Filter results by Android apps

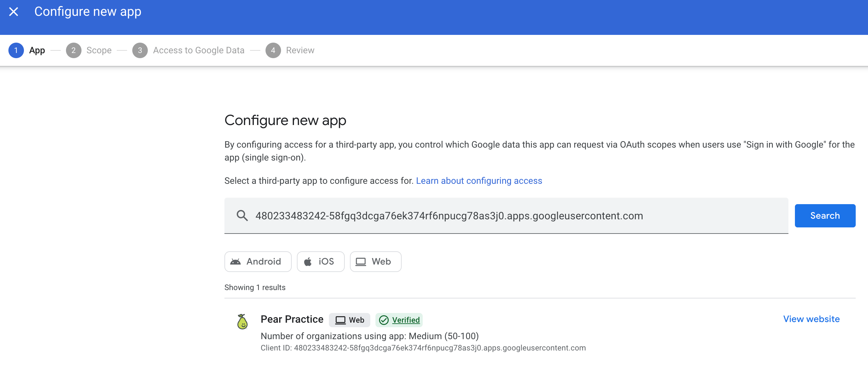coord(258,261)
